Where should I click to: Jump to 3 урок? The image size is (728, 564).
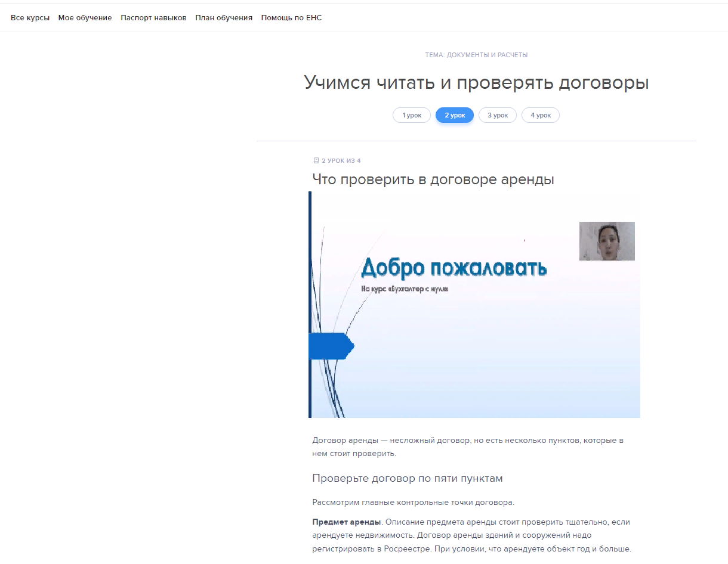pyautogui.click(x=497, y=115)
